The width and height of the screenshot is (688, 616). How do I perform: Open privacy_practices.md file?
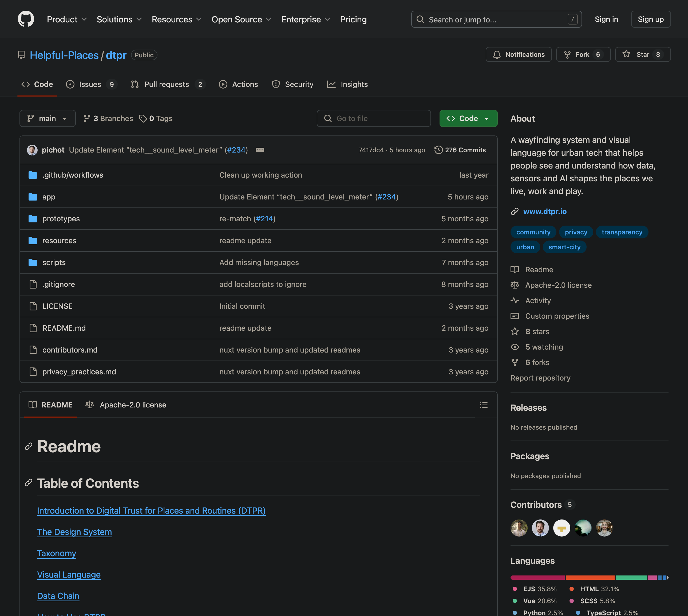click(79, 372)
